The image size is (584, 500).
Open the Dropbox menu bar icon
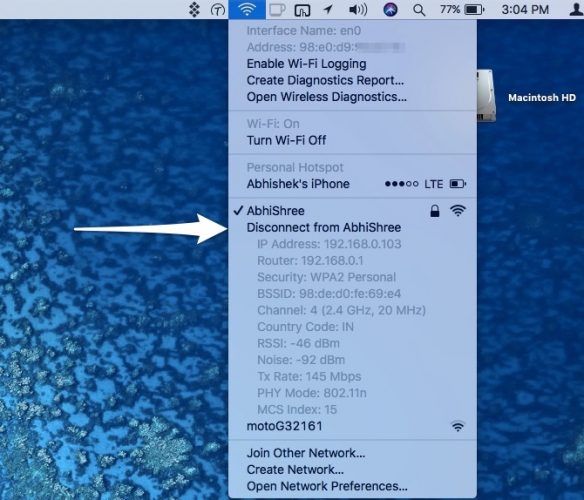[194, 10]
